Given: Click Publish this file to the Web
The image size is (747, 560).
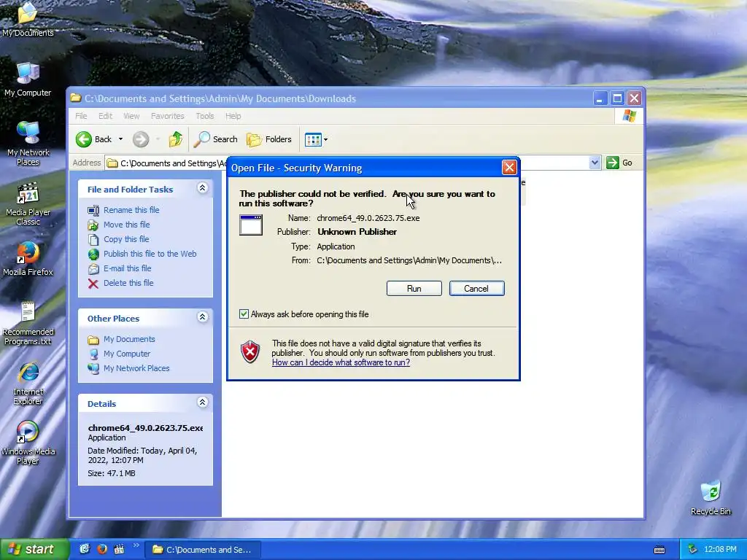Looking at the screenshot, I should pos(150,254).
